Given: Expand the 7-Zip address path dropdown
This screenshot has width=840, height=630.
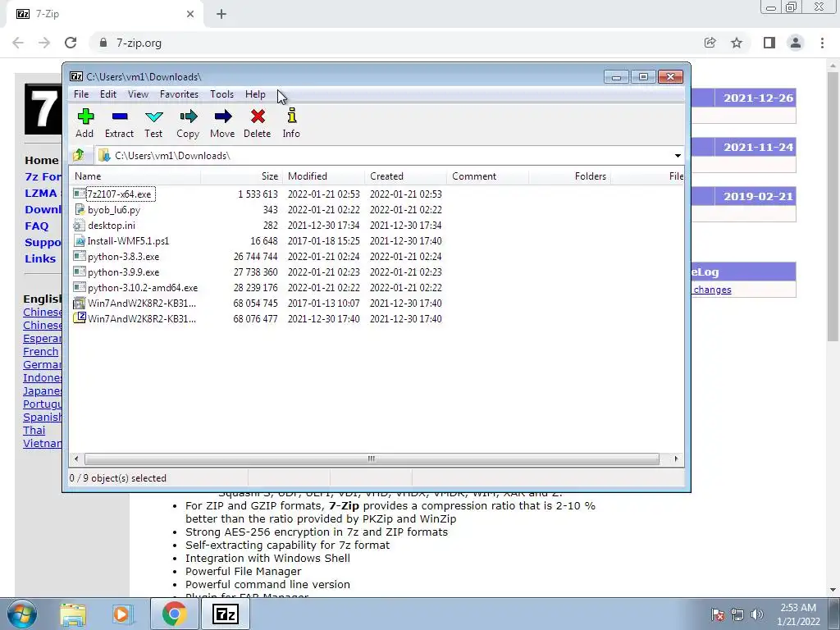Looking at the screenshot, I should [678, 155].
